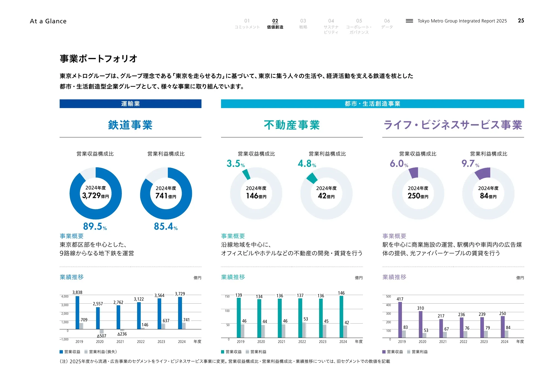Screen dimensions: 554x392
Task: Click the 事業概要 label under 不動産事業
Action: [x=233, y=236]
